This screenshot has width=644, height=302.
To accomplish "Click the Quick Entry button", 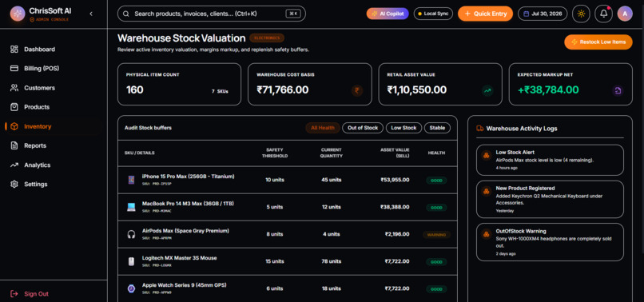I will point(486,14).
